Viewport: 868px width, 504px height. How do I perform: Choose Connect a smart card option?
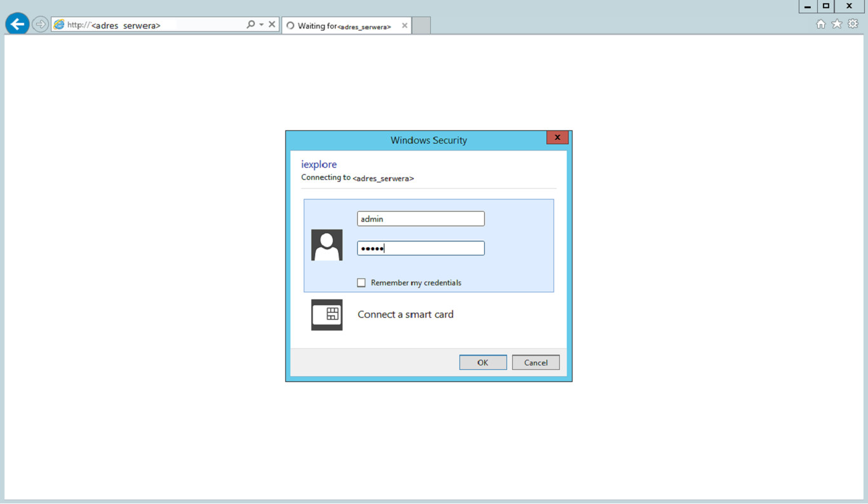tap(405, 315)
